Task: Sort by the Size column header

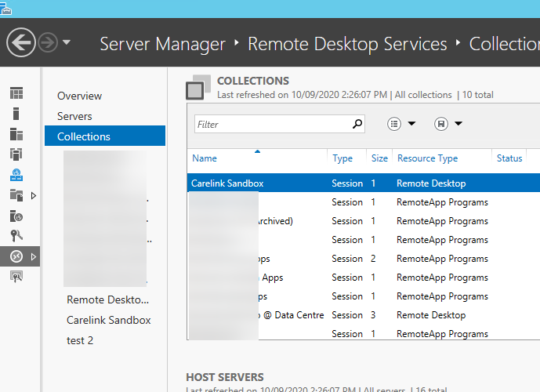Action: [379, 158]
